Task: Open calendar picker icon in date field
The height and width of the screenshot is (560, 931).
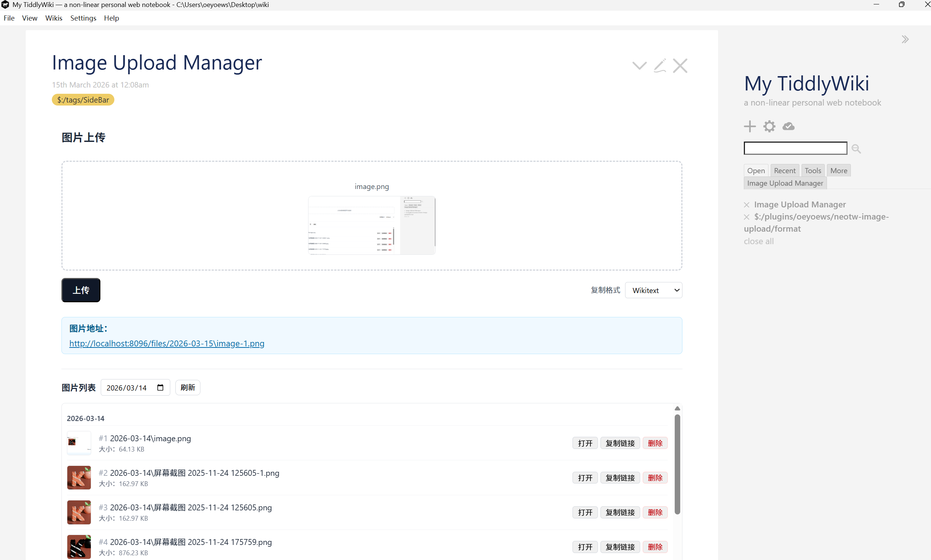Action: tap(160, 388)
